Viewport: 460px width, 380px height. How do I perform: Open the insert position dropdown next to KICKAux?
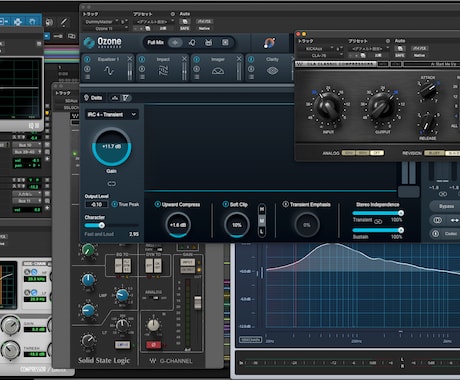coord(339,49)
